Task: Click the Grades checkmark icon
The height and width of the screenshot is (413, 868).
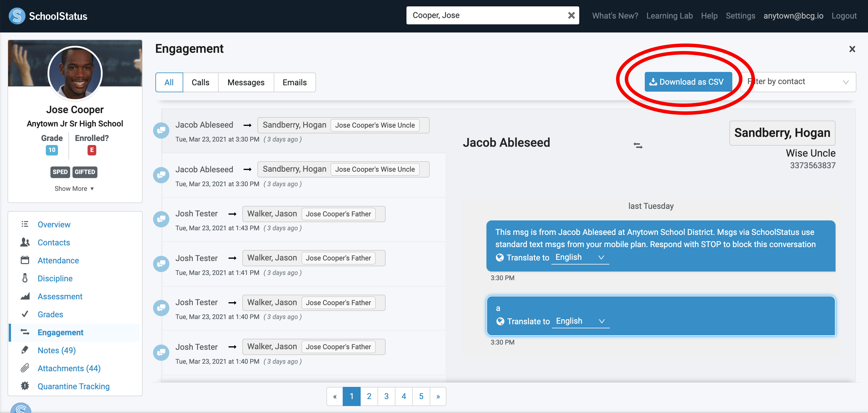Action: click(x=25, y=314)
